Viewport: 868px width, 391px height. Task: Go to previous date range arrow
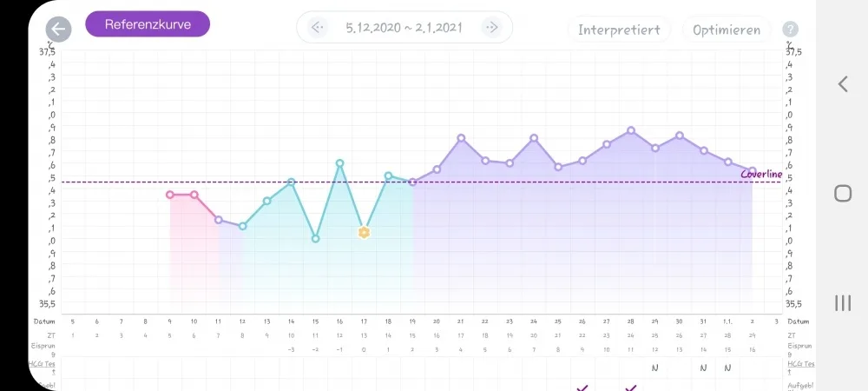[x=317, y=27]
